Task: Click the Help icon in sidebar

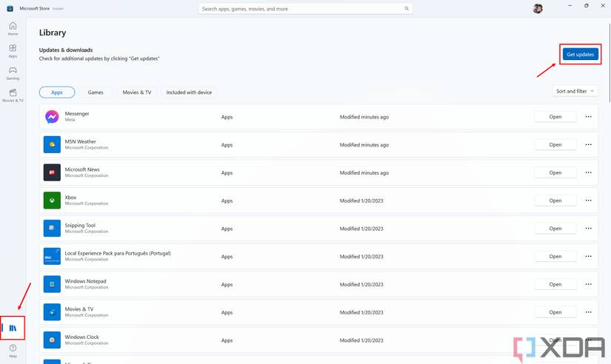Action: (13, 350)
